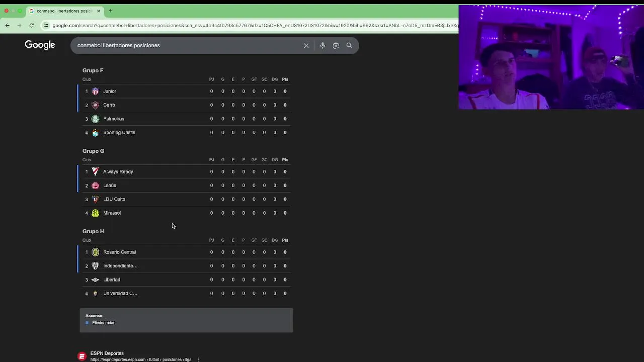Click the PJ header in Grupo G

(211, 160)
